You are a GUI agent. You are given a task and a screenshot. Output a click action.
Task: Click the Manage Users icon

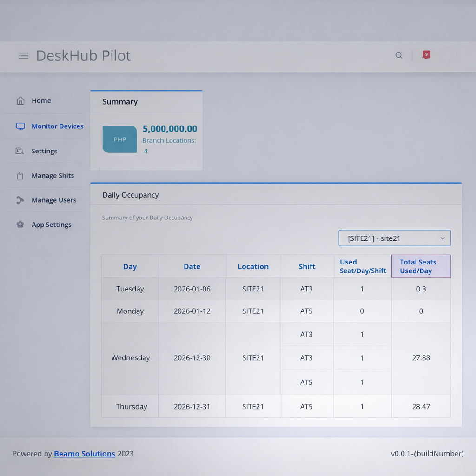pos(20,200)
